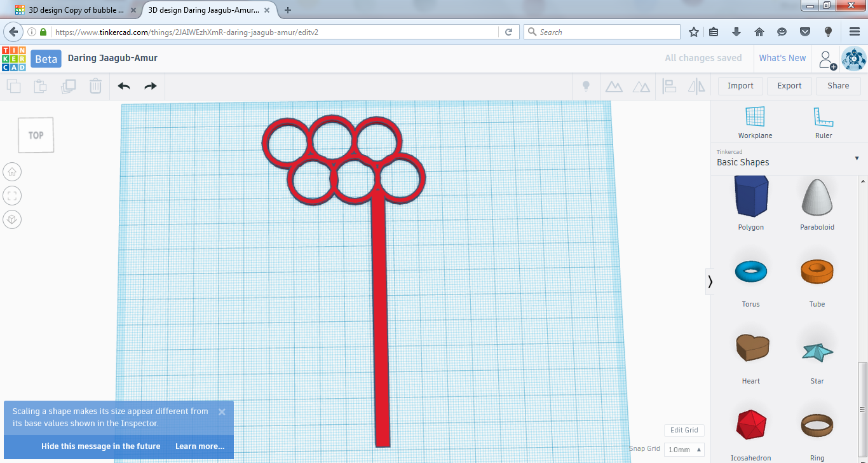
Task: Click the Export button
Action: point(789,86)
